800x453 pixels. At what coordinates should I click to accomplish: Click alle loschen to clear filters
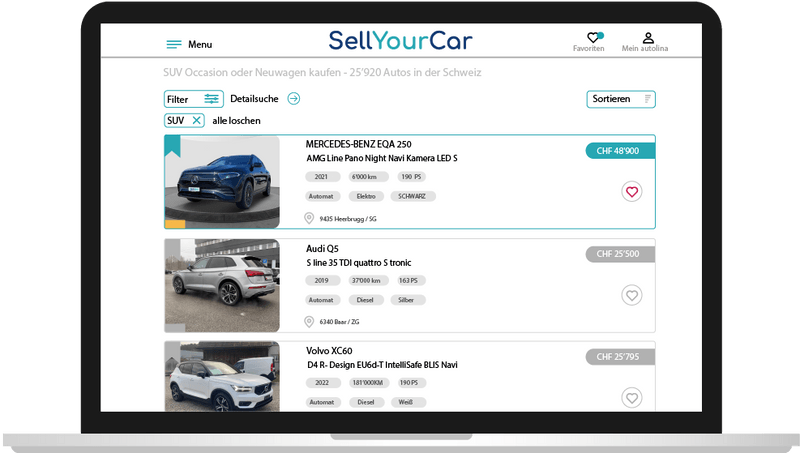pos(236,121)
